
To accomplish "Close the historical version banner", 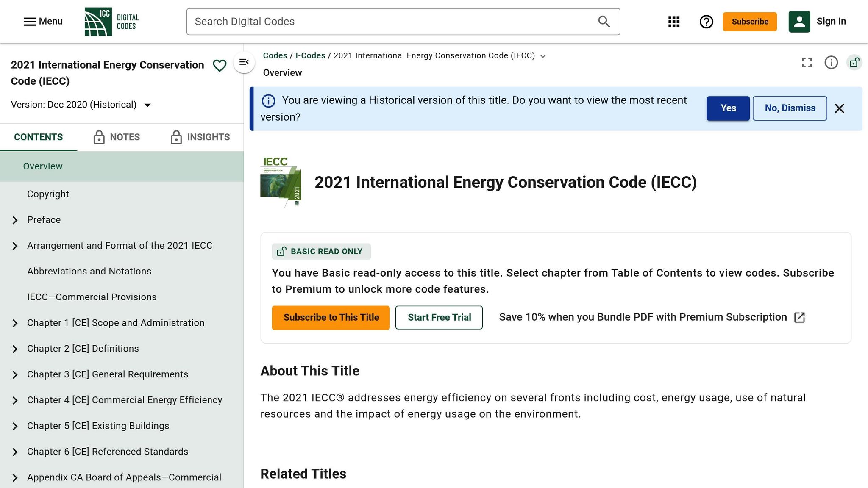I will coord(839,108).
